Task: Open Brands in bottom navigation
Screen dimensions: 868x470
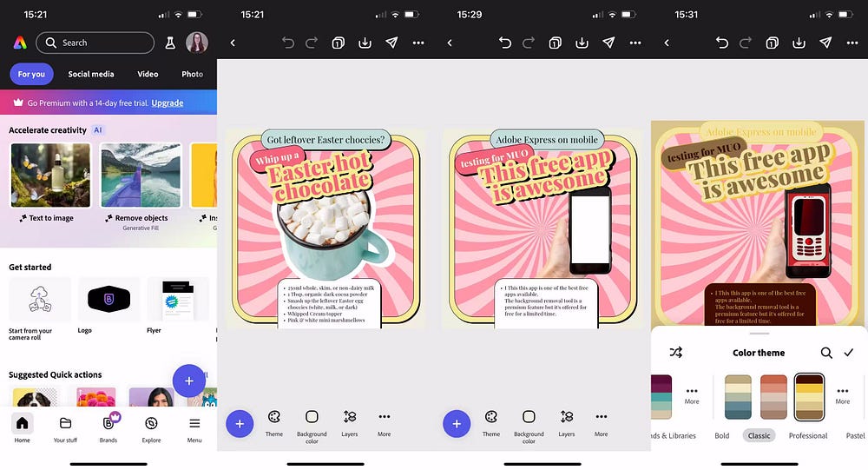Action: pos(108,428)
